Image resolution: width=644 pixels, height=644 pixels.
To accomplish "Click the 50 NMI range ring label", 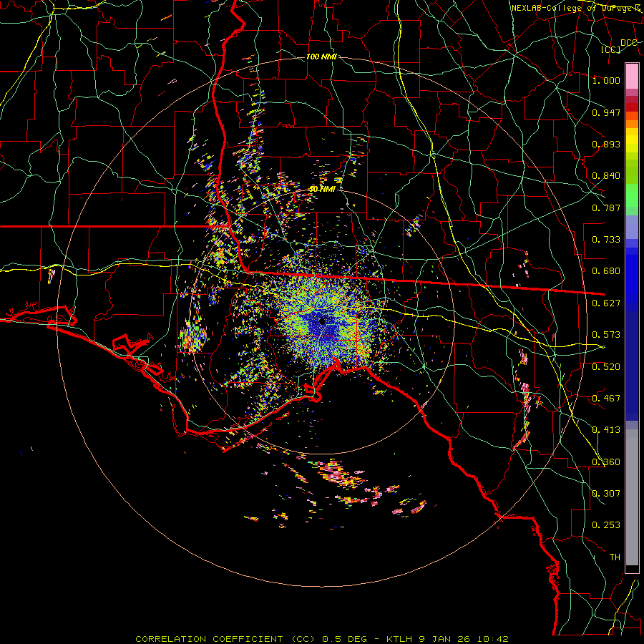I will [x=322, y=189].
